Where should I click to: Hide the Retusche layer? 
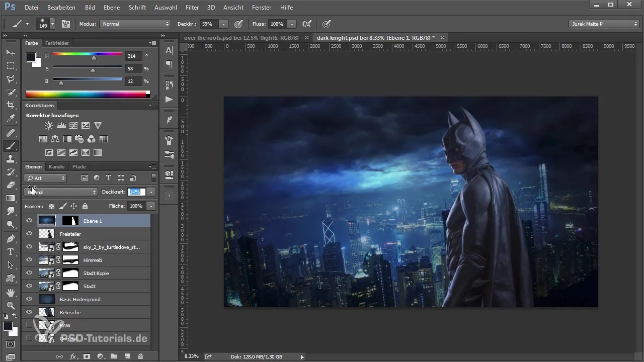[29, 312]
